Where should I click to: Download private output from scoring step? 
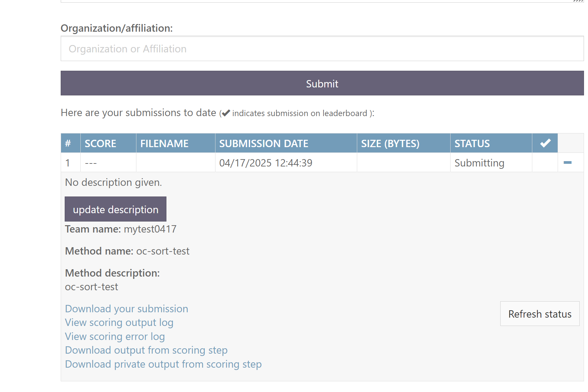163,364
